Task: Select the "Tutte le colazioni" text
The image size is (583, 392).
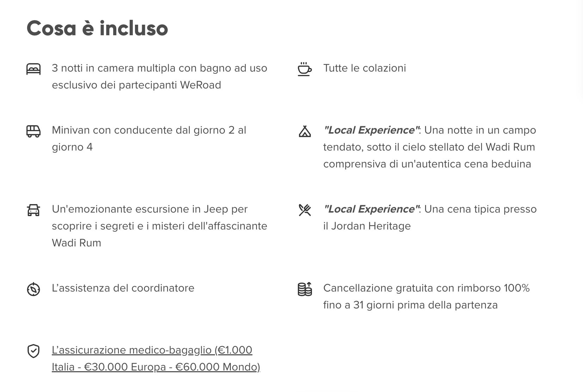Action: [364, 68]
